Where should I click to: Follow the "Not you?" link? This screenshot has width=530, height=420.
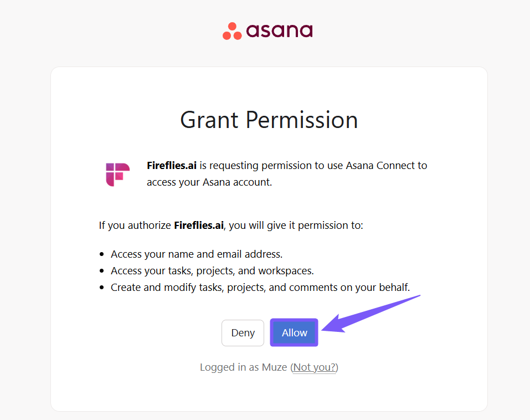click(315, 367)
